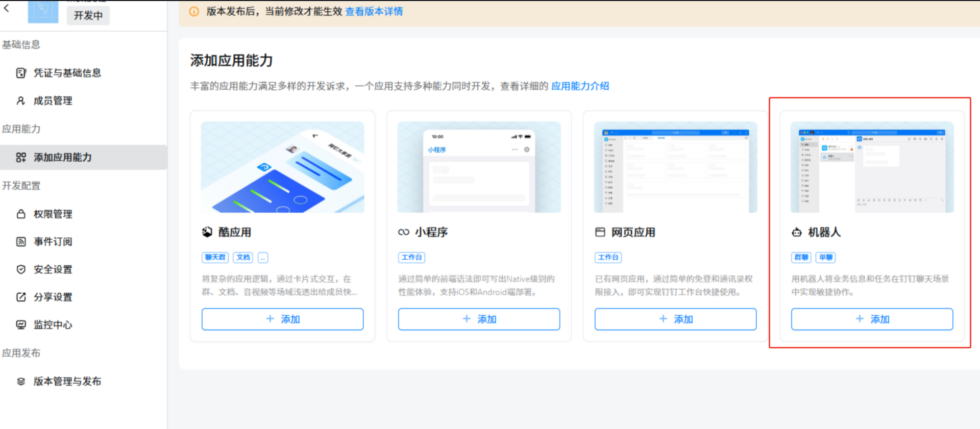980x429 pixels.
Task: Add the 酷应用 capability
Action: coord(282,319)
